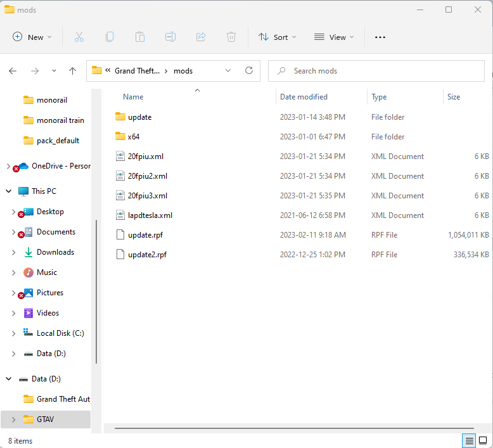The height and width of the screenshot is (448, 493).
Task: Click the Paste clipboard icon
Action: 140,37
